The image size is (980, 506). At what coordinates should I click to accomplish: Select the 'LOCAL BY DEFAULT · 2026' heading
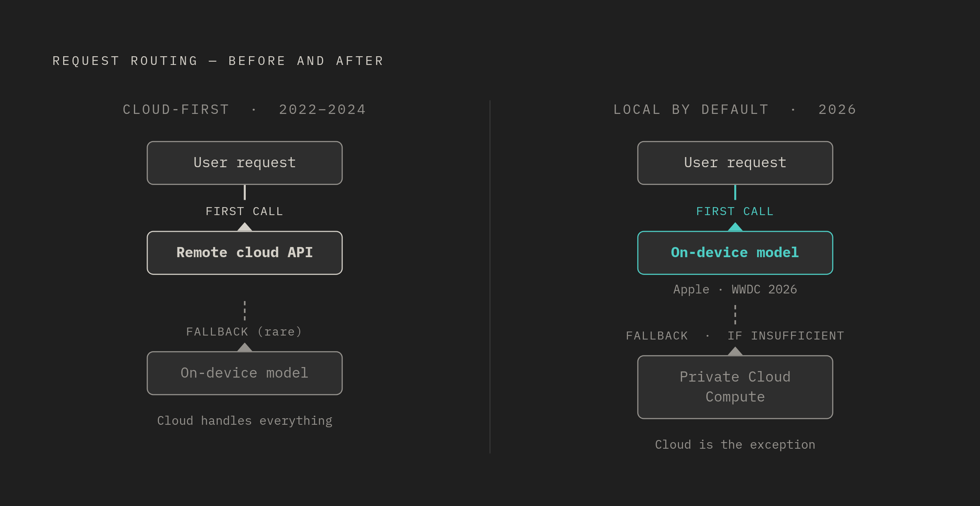(x=735, y=110)
